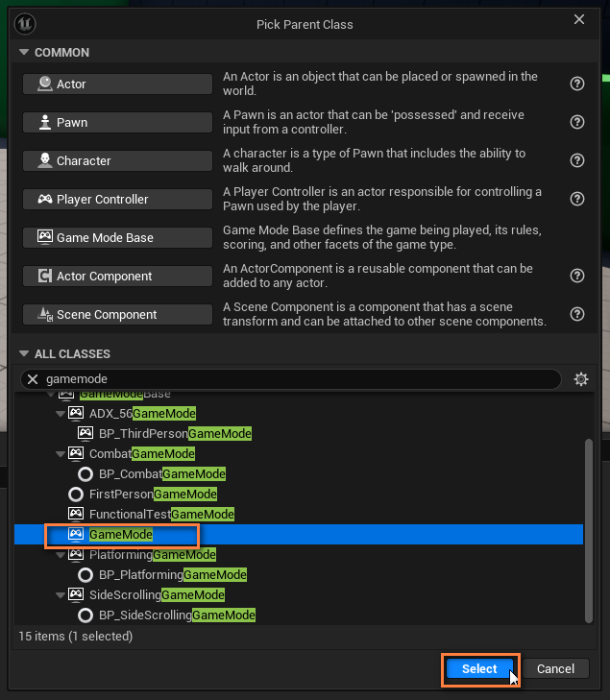Viewport: 610px width, 700px height.
Task: Click the BP_ThirdPersonGameMode gamepad icon
Action: (x=85, y=433)
